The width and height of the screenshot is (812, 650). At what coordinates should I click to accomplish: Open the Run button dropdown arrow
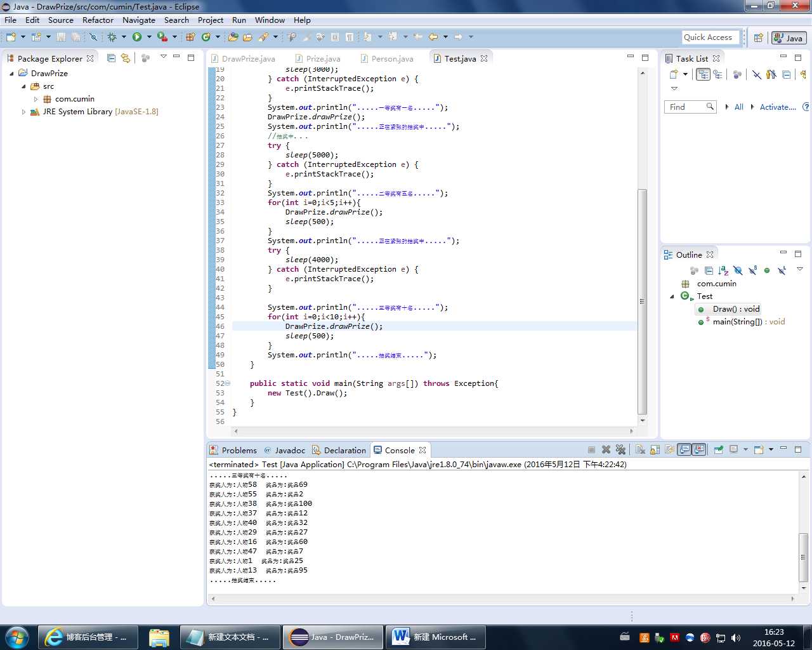(149, 37)
